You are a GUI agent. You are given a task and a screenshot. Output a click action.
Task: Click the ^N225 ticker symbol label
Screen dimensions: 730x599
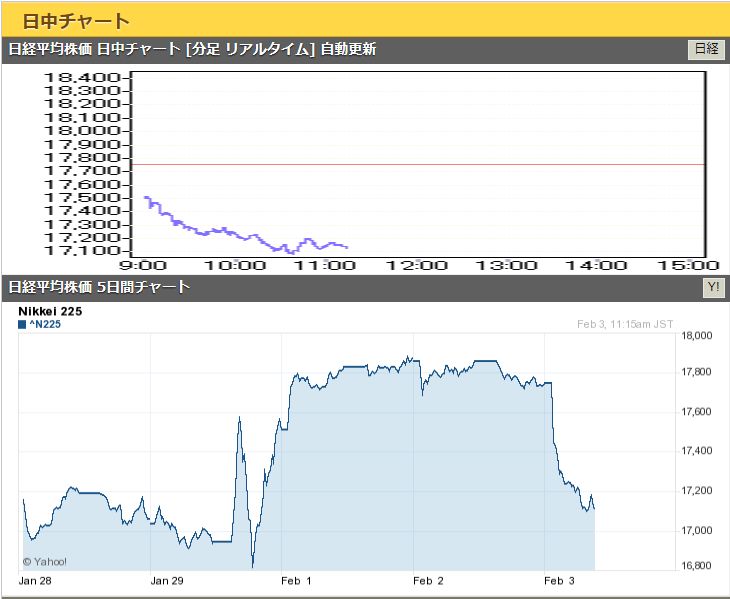46,325
